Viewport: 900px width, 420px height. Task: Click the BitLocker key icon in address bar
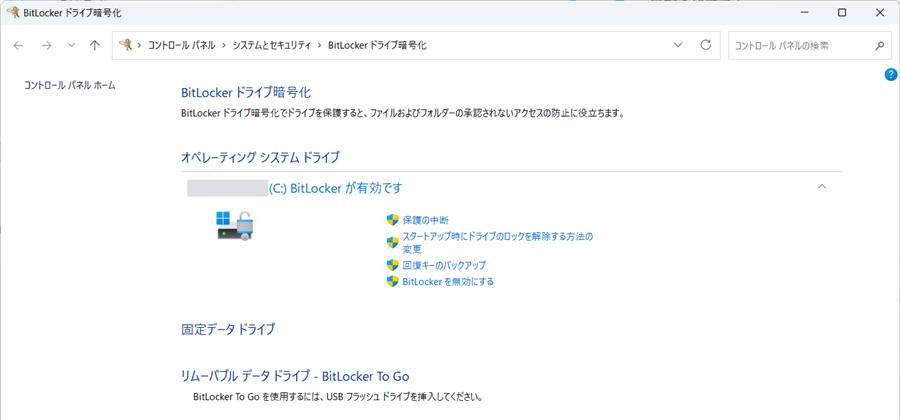[125, 45]
